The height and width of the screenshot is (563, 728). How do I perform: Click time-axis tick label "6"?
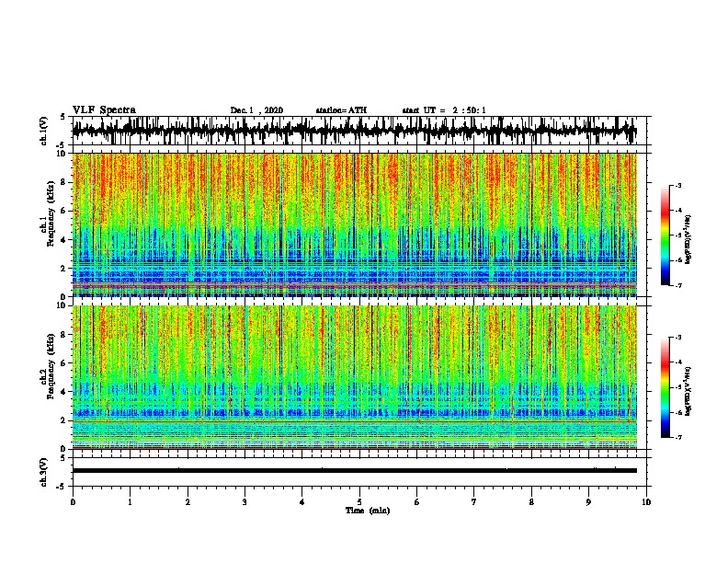pyautogui.click(x=416, y=502)
